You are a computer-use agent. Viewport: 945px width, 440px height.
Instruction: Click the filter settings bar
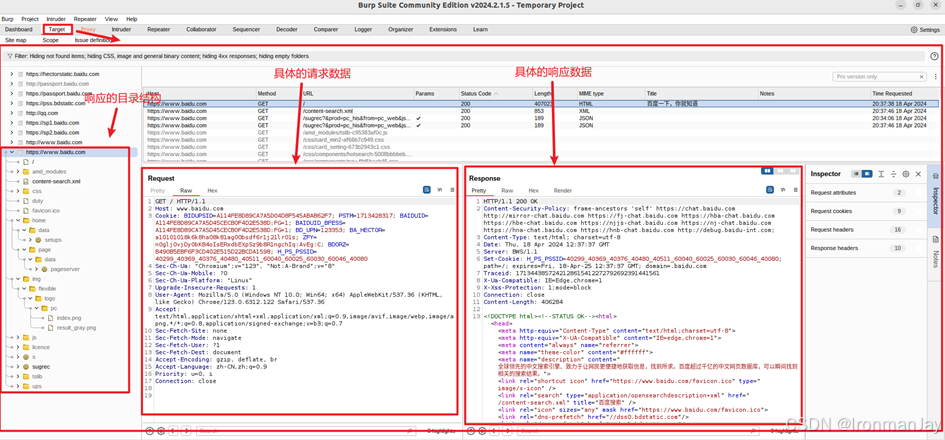pyautogui.click(x=464, y=56)
